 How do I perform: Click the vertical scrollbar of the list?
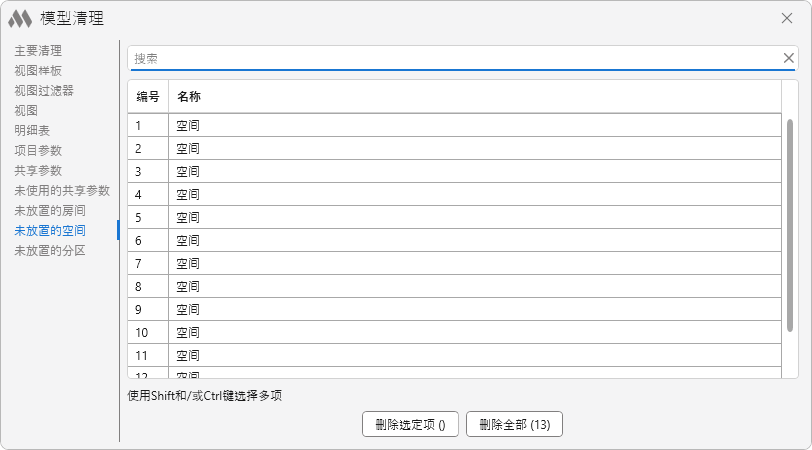tap(790, 225)
